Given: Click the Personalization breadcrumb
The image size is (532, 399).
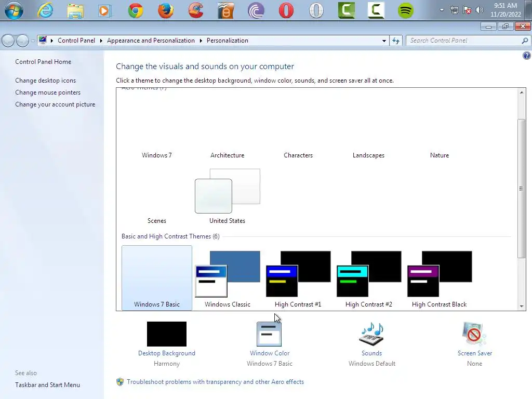Looking at the screenshot, I should click(228, 41).
